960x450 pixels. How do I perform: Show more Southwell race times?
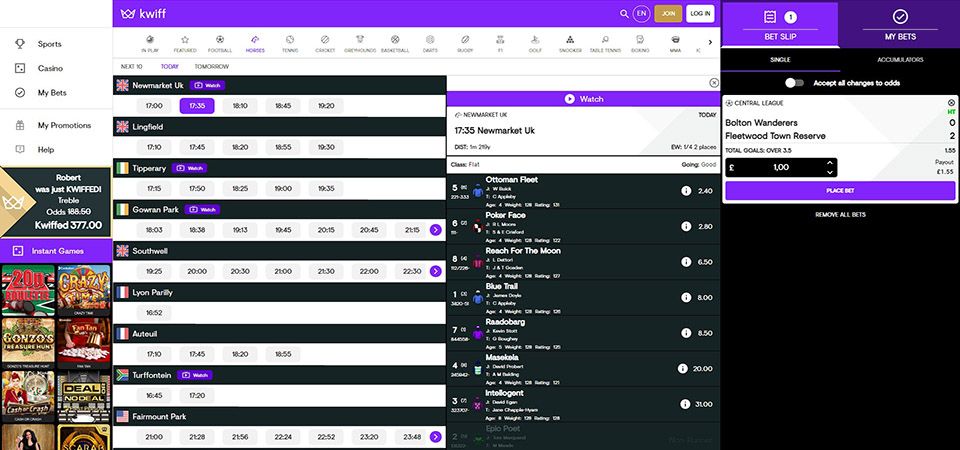[435, 271]
